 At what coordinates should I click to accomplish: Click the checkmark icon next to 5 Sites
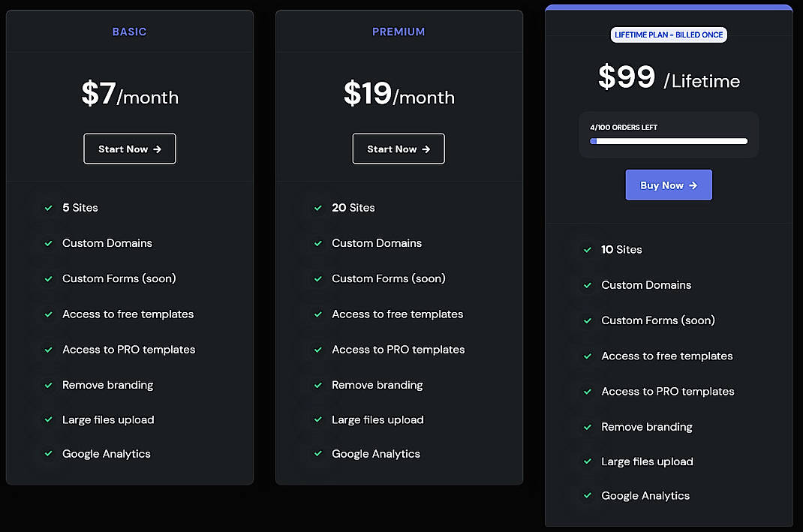pos(48,208)
